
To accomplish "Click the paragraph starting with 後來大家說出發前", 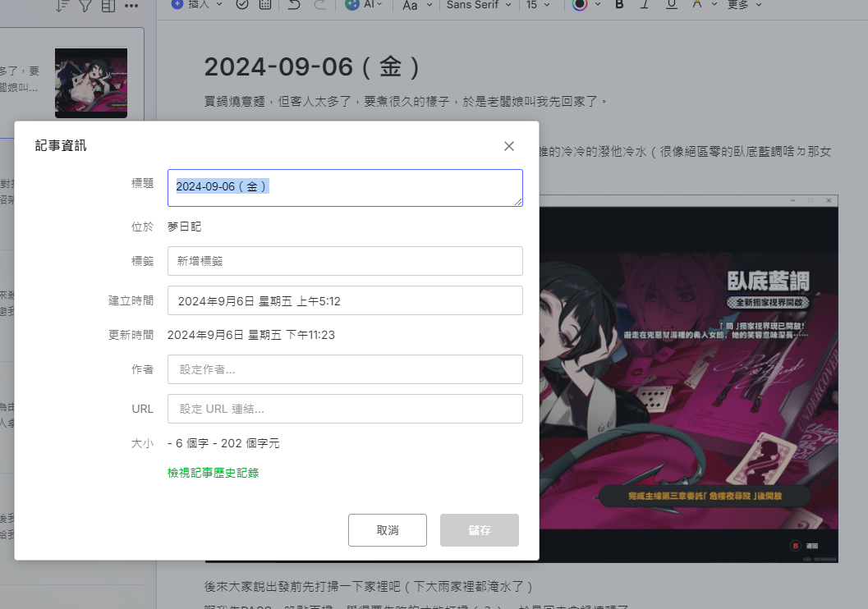I will pyautogui.click(x=370, y=587).
